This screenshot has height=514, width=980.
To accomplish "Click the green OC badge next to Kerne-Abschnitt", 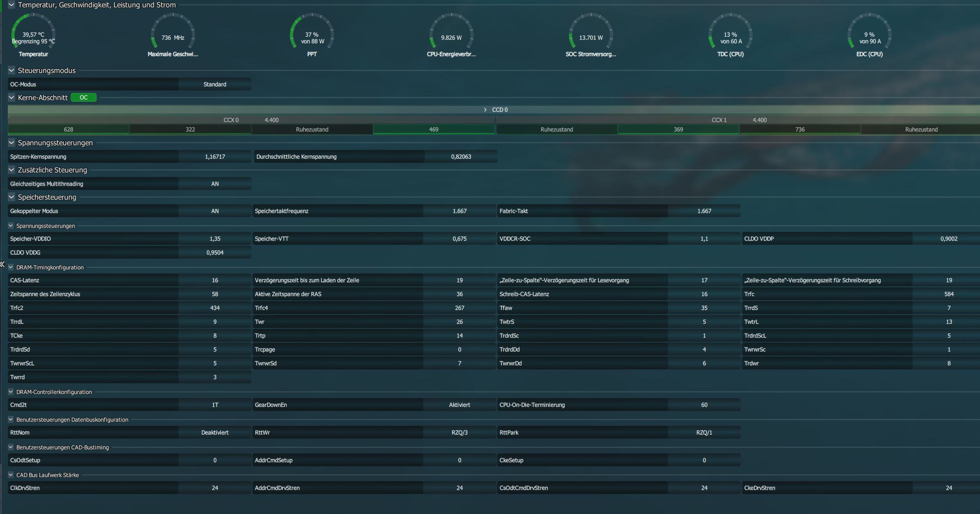I will coord(84,98).
